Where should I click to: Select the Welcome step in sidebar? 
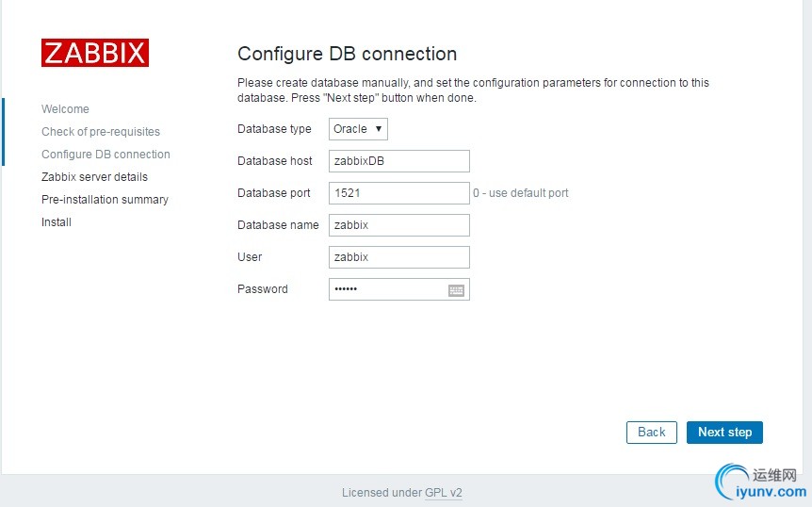click(65, 109)
